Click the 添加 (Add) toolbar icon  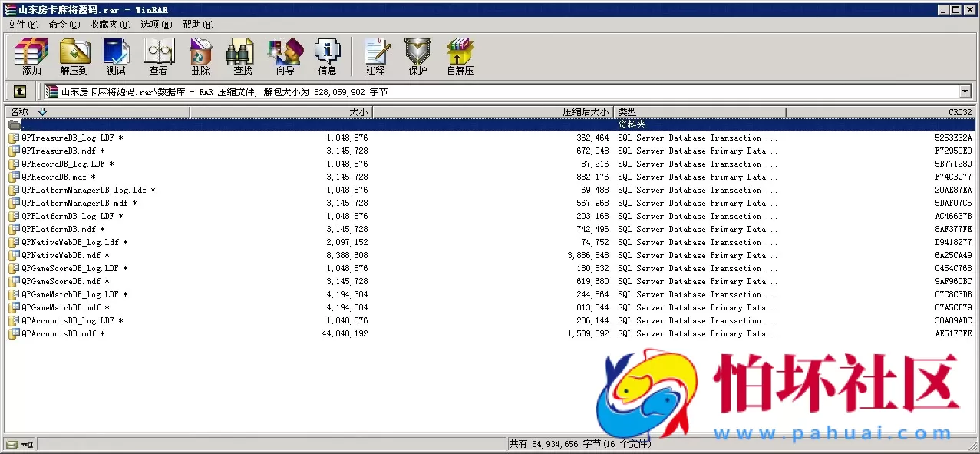pyautogui.click(x=31, y=57)
